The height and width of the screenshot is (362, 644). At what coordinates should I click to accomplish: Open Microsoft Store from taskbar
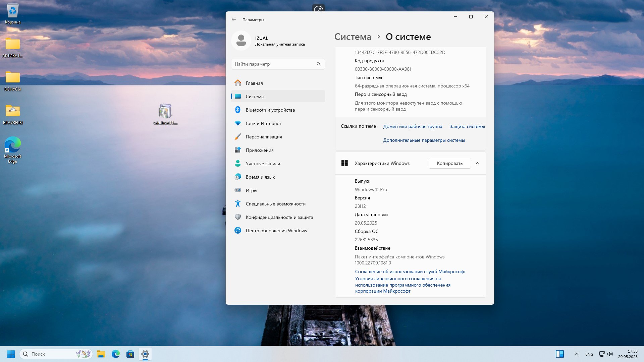130,354
